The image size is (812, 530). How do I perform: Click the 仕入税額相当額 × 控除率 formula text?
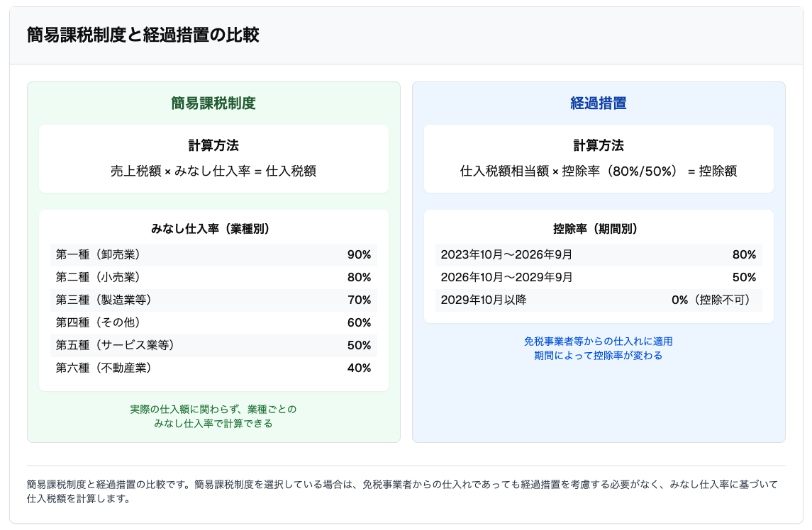[598, 171]
